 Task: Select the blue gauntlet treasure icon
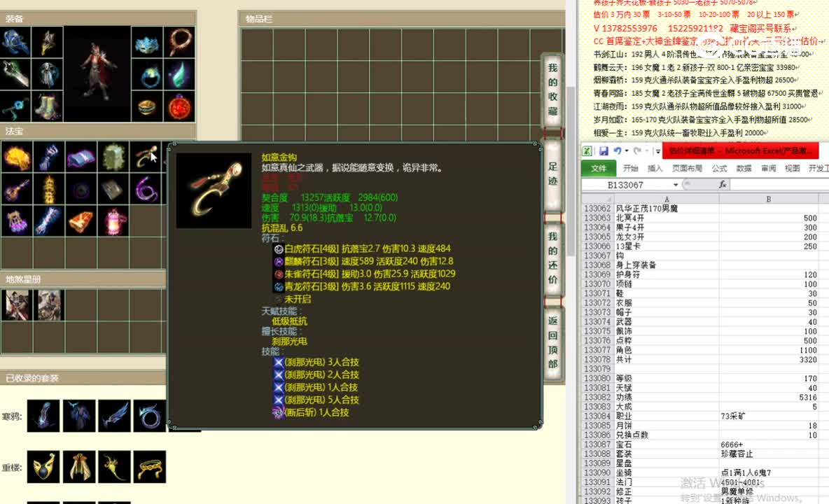(48, 157)
